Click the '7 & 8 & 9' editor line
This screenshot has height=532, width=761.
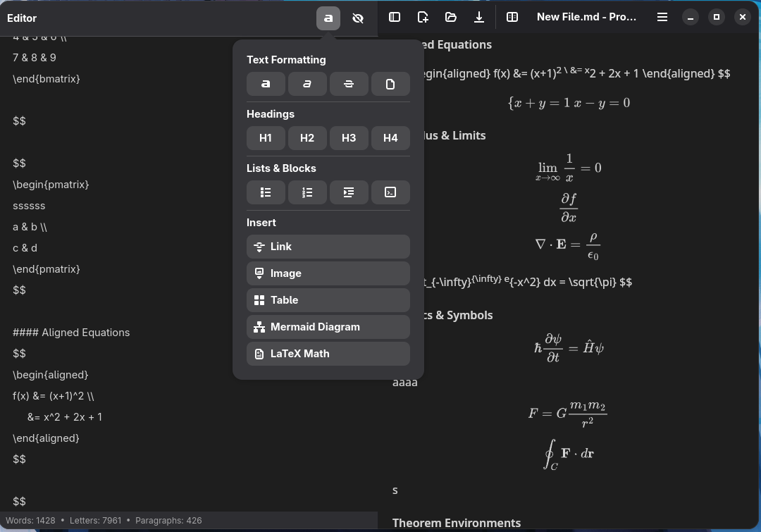pos(35,58)
